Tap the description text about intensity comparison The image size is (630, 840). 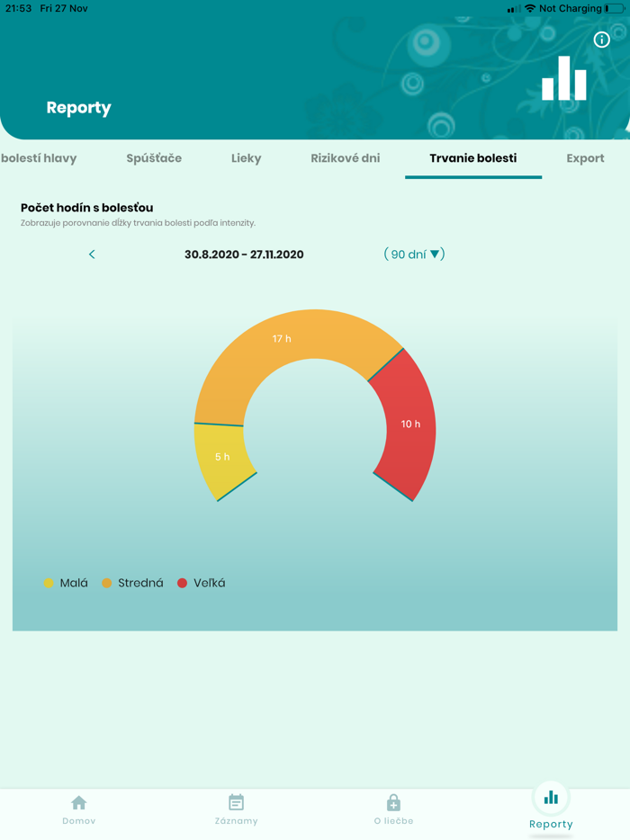click(x=138, y=223)
